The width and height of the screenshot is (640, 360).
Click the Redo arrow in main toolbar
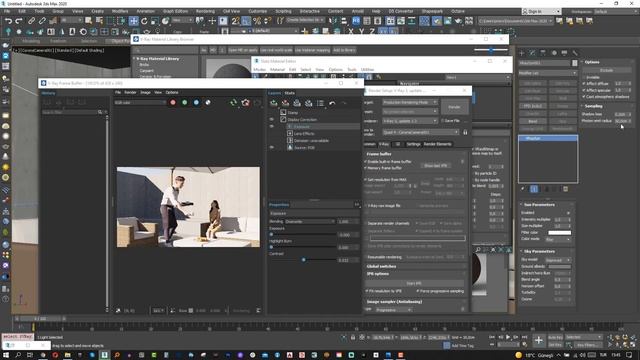point(19,20)
